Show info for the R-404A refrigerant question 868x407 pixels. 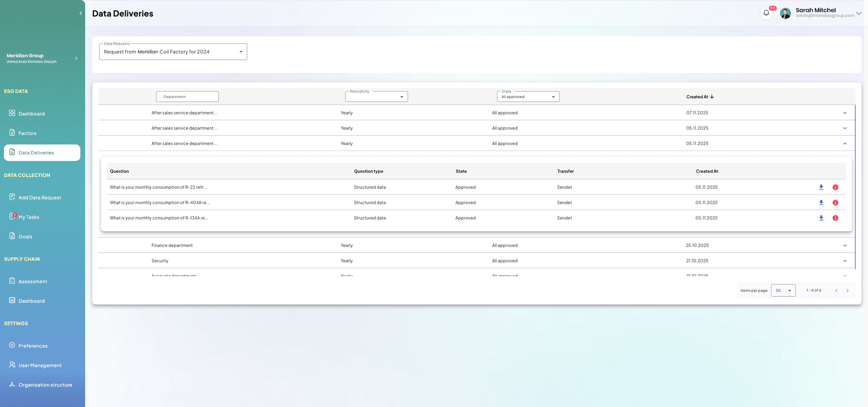tap(835, 203)
